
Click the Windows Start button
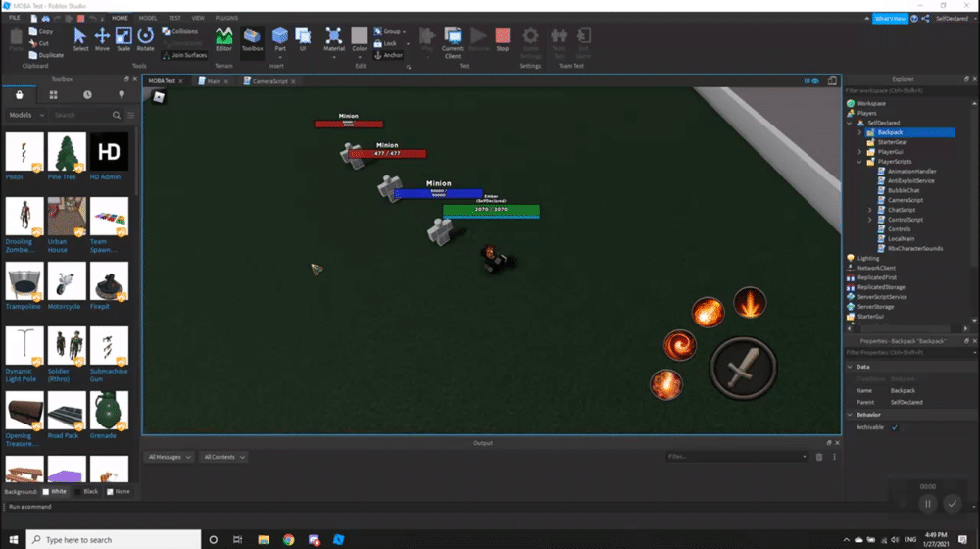point(13,539)
